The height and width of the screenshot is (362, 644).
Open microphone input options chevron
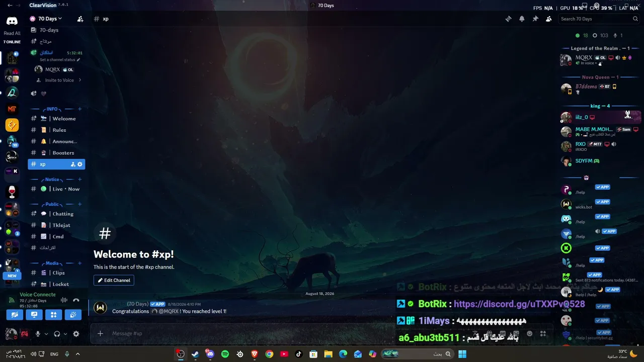(46, 334)
